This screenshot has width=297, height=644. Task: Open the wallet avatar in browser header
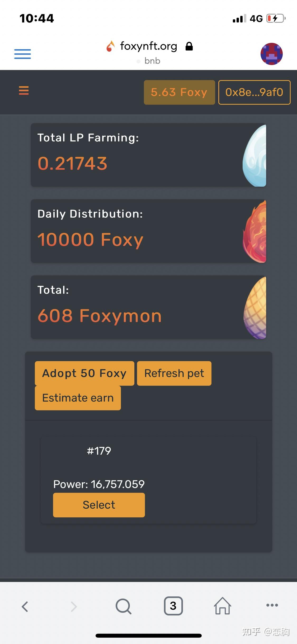[271, 54]
